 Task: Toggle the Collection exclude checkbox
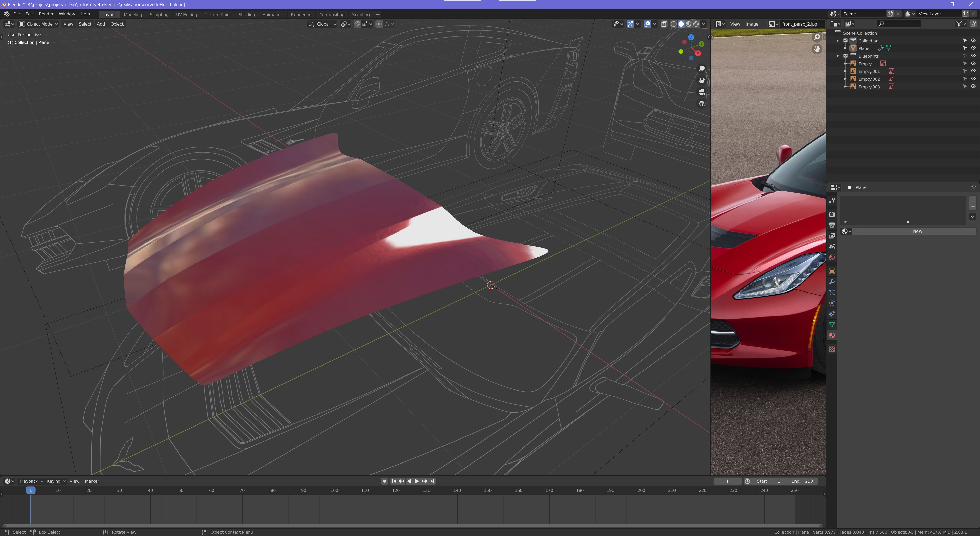[x=846, y=41]
